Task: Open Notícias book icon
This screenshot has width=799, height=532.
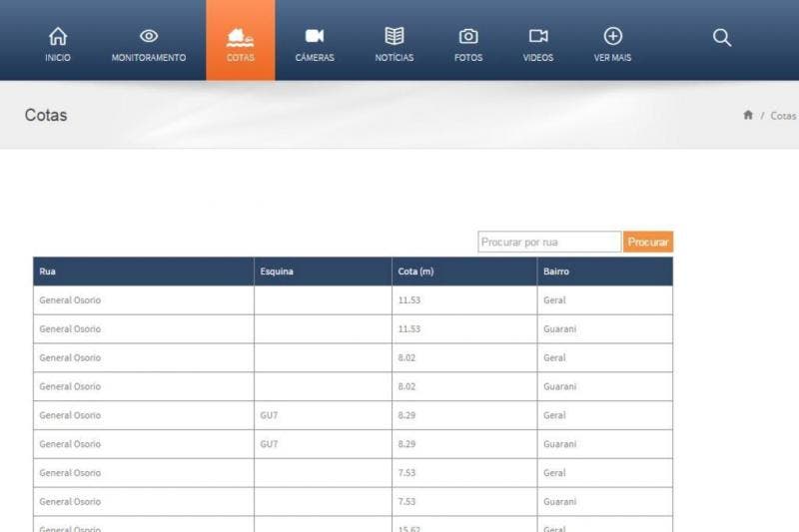Action: [395, 37]
